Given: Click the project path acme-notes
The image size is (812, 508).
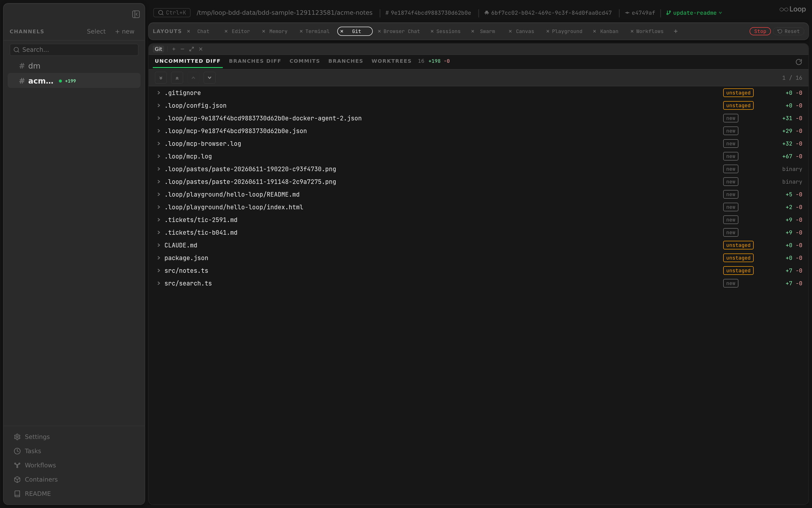Looking at the screenshot, I should [284, 13].
